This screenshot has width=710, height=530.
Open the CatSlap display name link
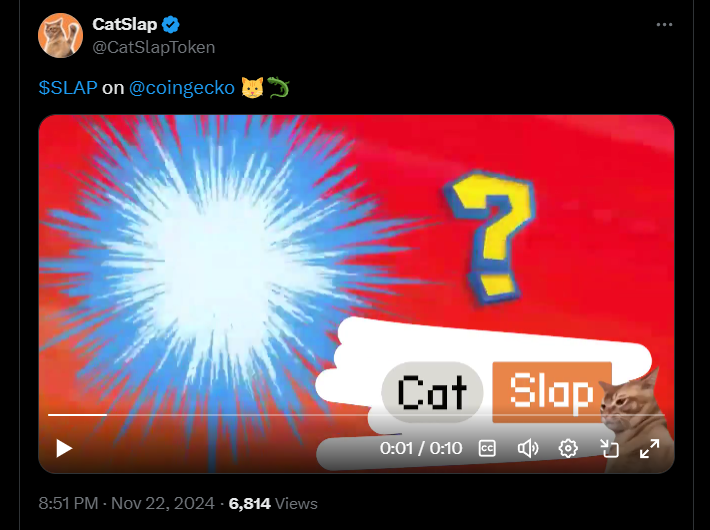(125, 24)
